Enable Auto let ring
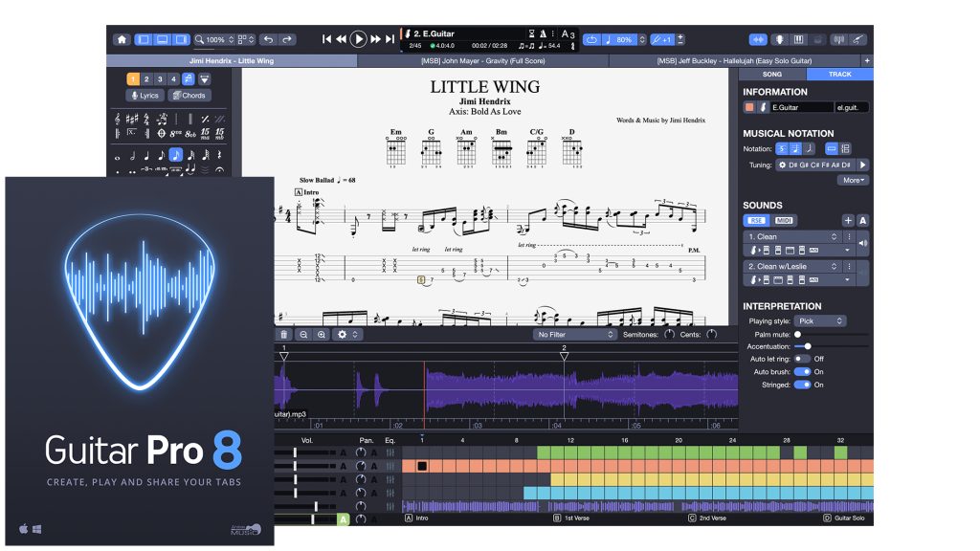 pos(802,359)
